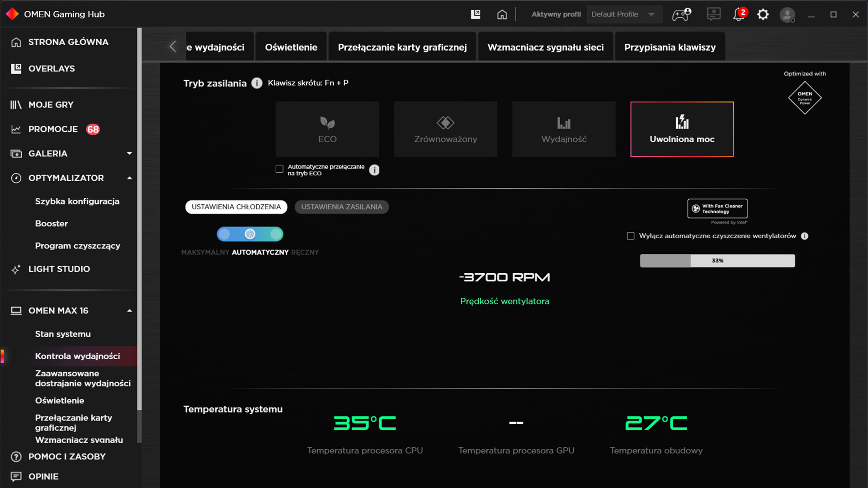Enable automatic switching to ECO mode
The height and width of the screenshot is (488, 868).
click(279, 169)
